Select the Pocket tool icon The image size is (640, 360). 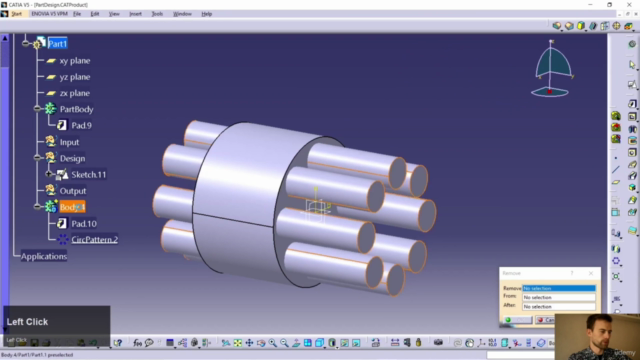[632, 117]
